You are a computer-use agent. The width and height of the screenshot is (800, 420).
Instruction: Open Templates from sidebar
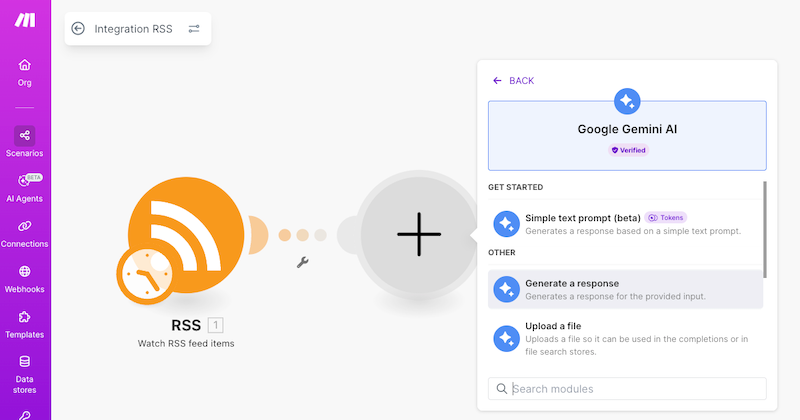(x=24, y=323)
